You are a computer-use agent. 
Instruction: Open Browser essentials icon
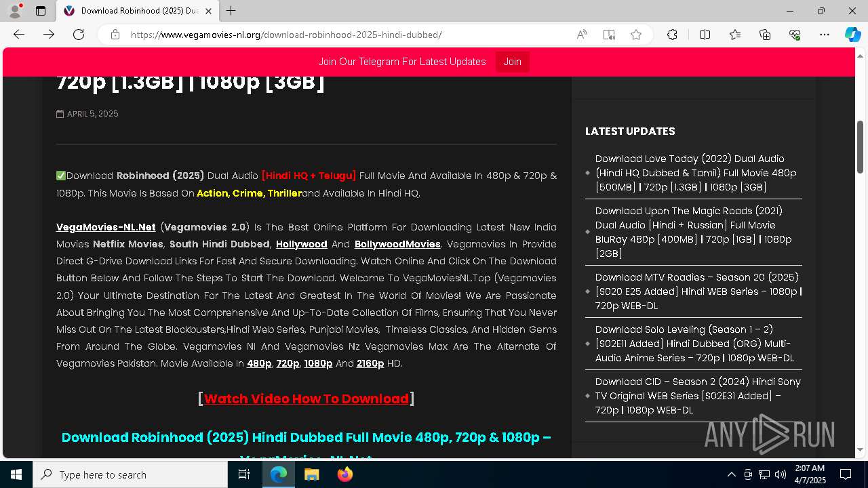pos(795,35)
